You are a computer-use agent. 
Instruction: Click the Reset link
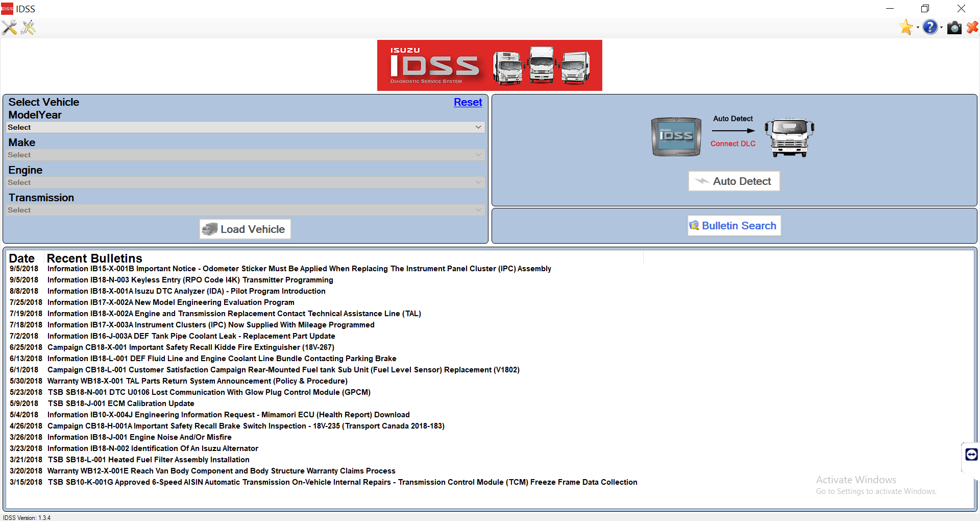click(x=468, y=102)
